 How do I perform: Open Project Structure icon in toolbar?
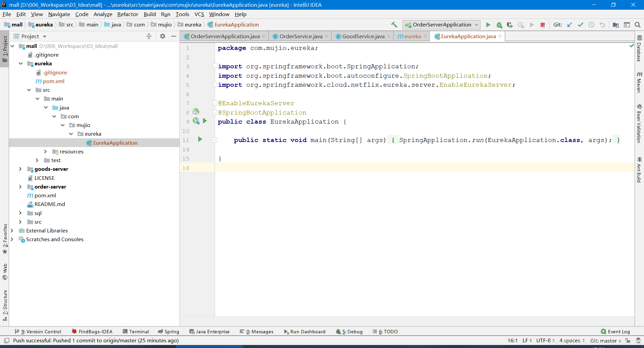pos(616,25)
